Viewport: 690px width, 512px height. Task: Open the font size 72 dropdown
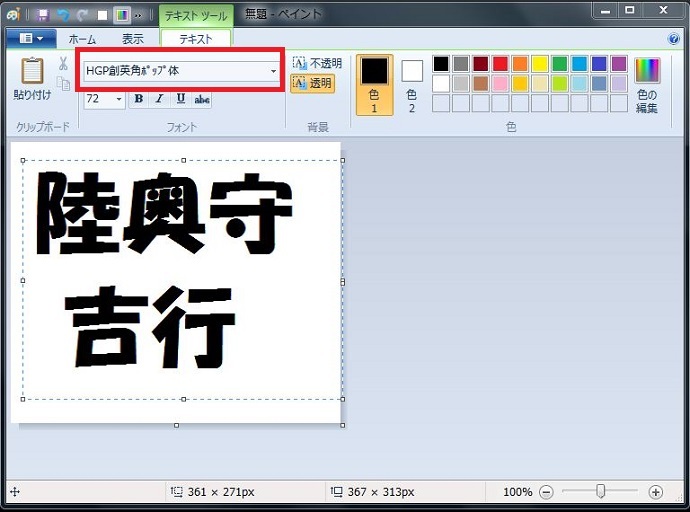118,99
